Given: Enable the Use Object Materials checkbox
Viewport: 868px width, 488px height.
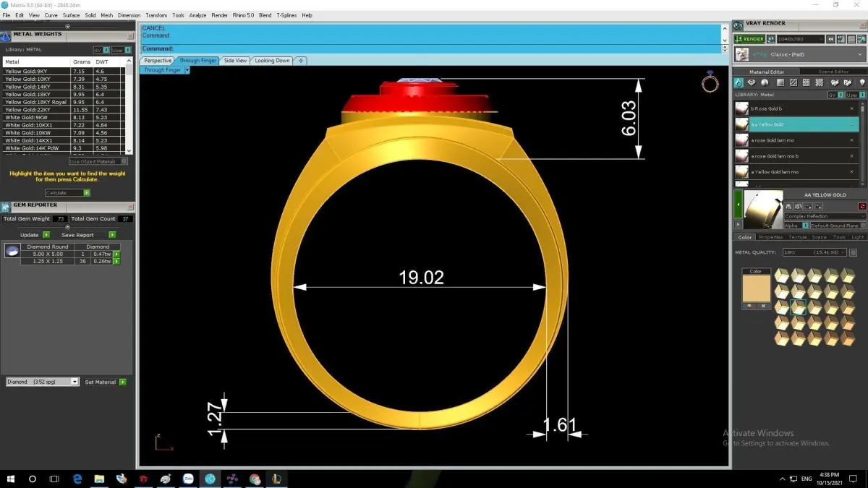Looking at the screenshot, I should [x=124, y=161].
